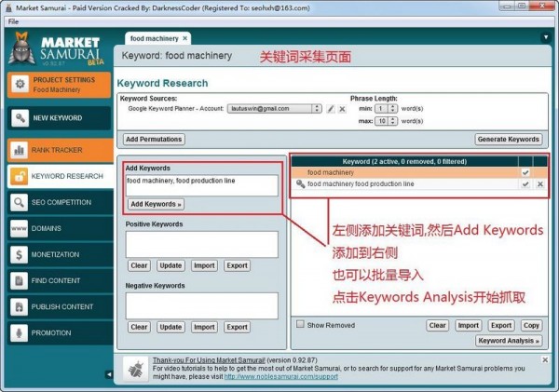559x392 pixels.
Task: Click the Promotion microphone icon
Action: point(20,332)
